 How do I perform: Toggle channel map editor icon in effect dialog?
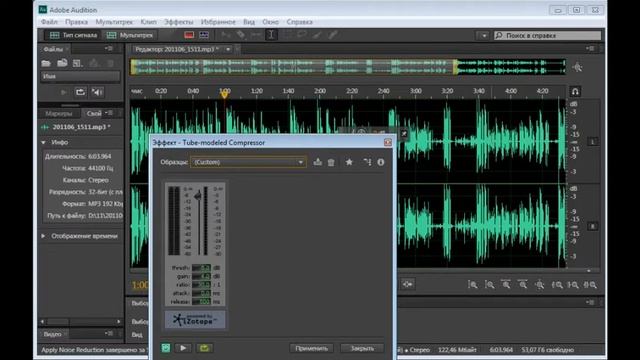367,162
